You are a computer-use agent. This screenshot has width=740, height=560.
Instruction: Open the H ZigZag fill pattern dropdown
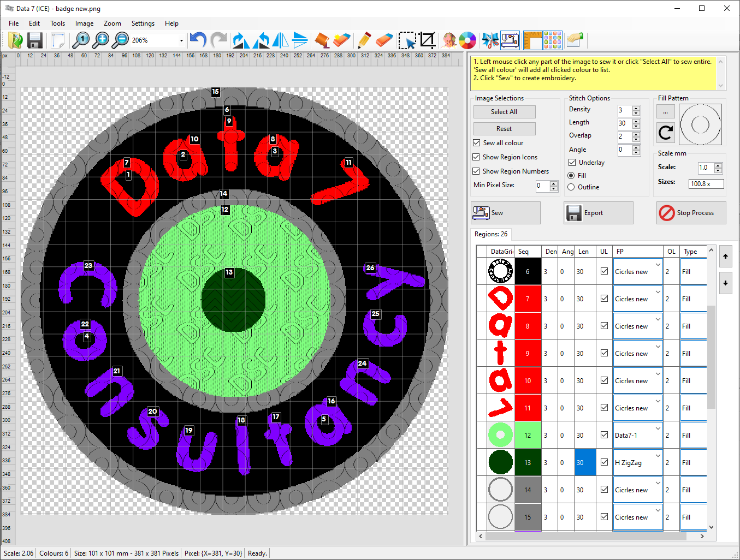tap(658, 456)
